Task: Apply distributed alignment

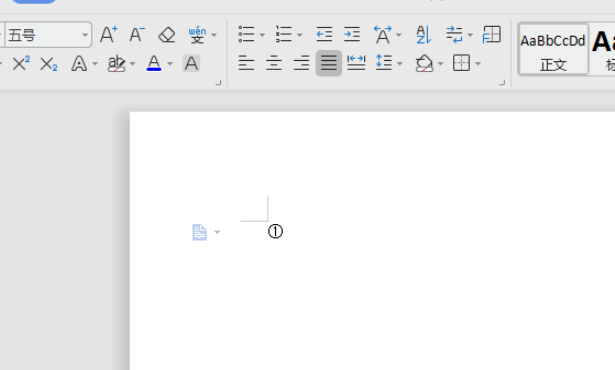Action: [x=356, y=63]
